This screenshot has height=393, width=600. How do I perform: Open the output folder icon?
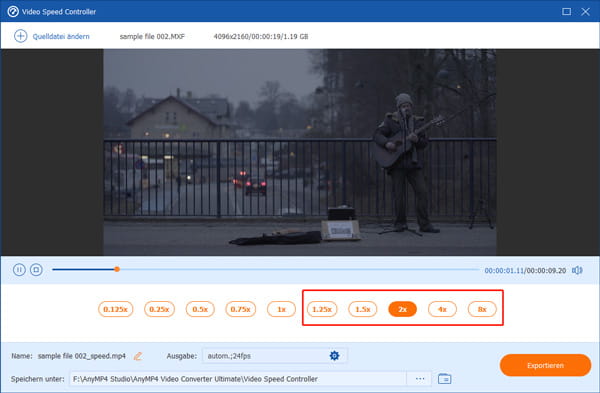click(x=444, y=379)
